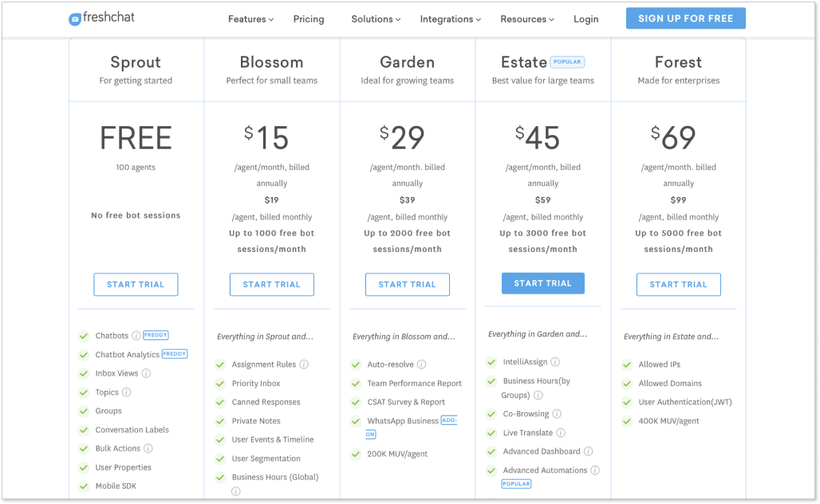This screenshot has width=820, height=504.
Task: Click the FREDDY badge beside Chatbots
Action: click(156, 335)
